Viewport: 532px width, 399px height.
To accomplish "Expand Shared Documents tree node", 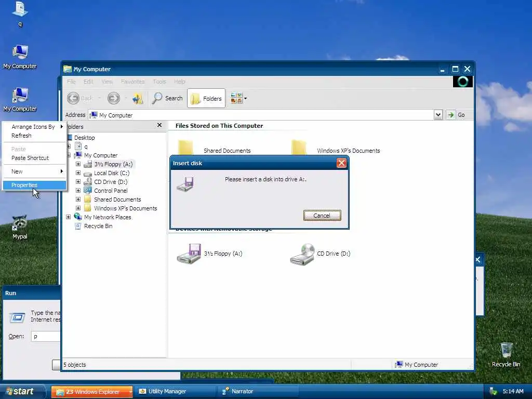I will pyautogui.click(x=78, y=199).
